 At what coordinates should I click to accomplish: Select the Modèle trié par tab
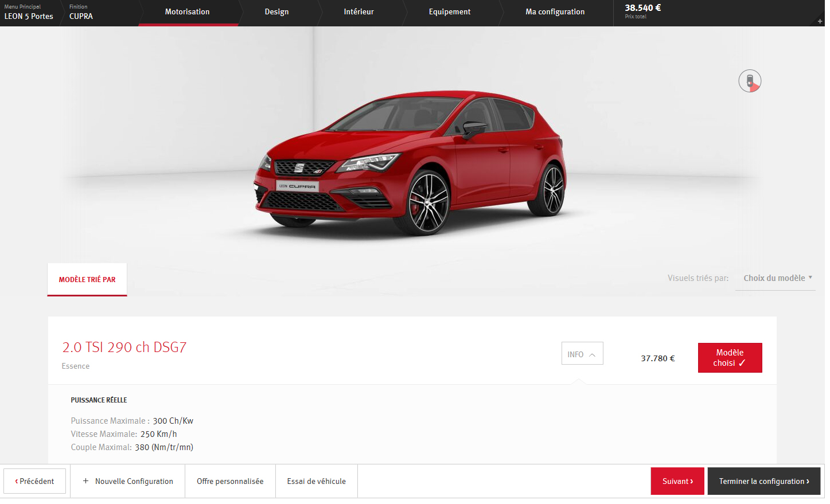click(x=87, y=279)
